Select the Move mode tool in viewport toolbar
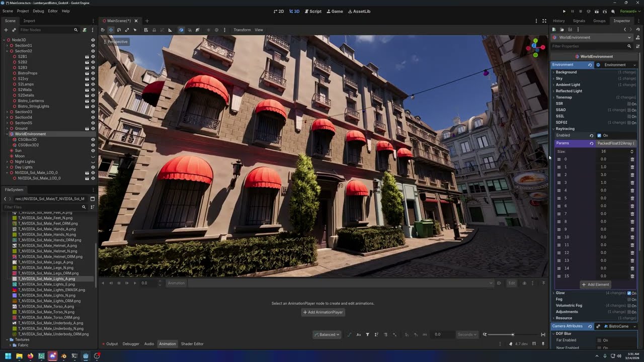 pyautogui.click(x=111, y=30)
